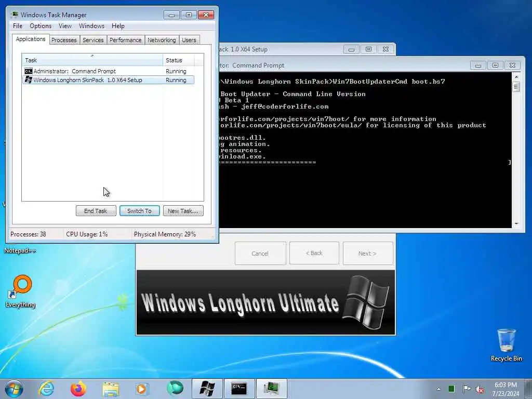Click the New Task... button

(x=183, y=211)
